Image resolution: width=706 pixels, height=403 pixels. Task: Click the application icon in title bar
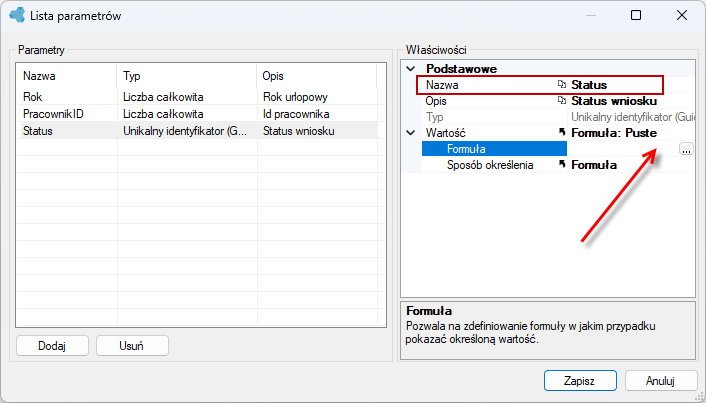pyautogui.click(x=17, y=15)
